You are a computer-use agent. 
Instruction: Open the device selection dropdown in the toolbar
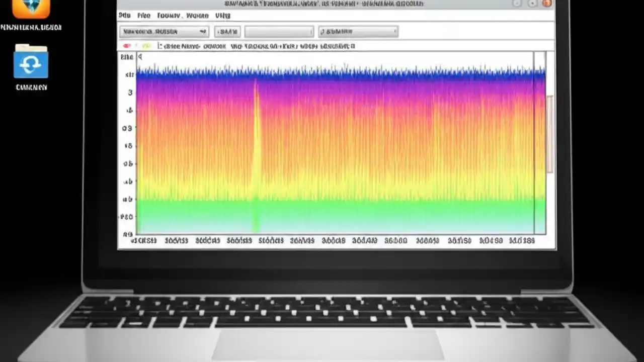click(x=164, y=32)
